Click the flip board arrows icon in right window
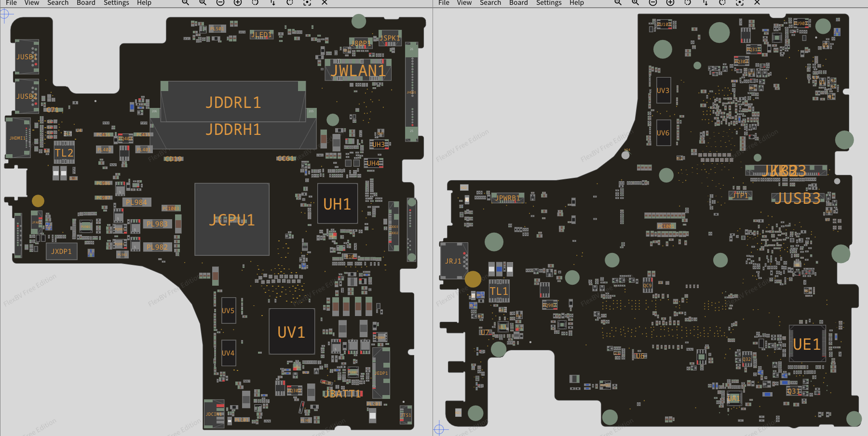 click(x=705, y=3)
